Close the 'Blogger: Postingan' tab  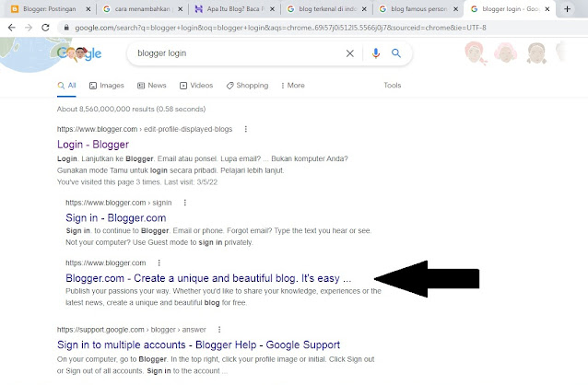tap(88, 9)
